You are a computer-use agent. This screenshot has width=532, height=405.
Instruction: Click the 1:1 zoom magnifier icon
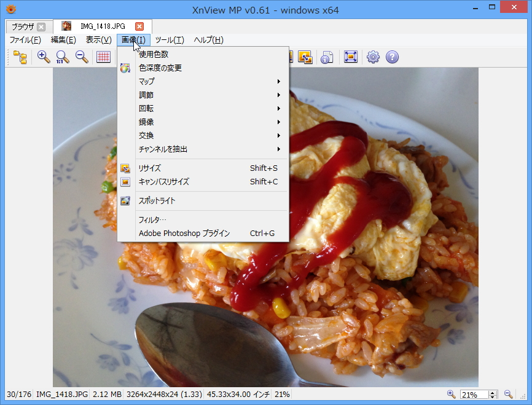point(62,57)
